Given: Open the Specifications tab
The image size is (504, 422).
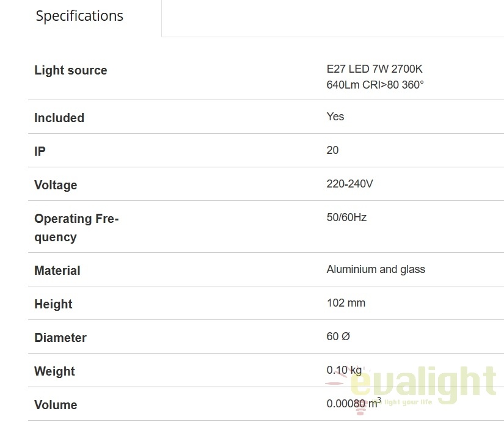Looking at the screenshot, I should [x=79, y=16].
